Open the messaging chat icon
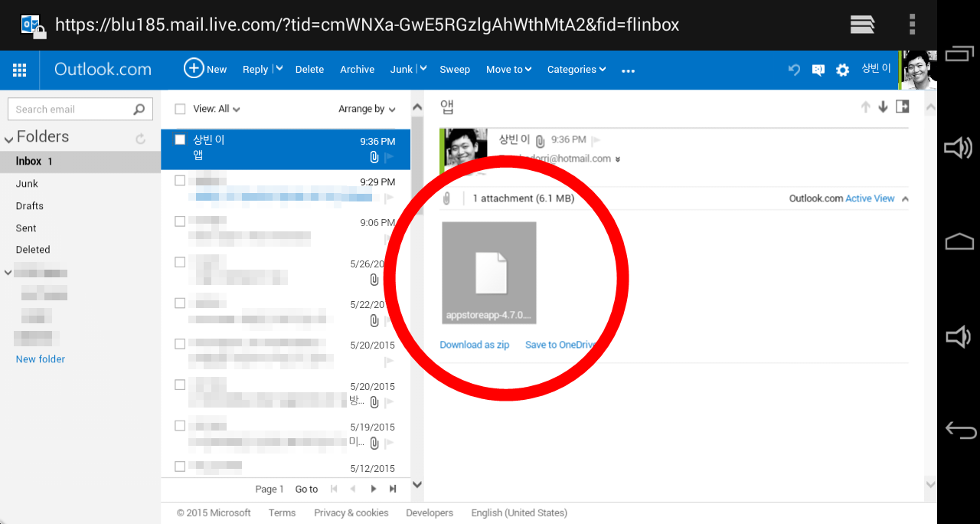 (x=818, y=70)
